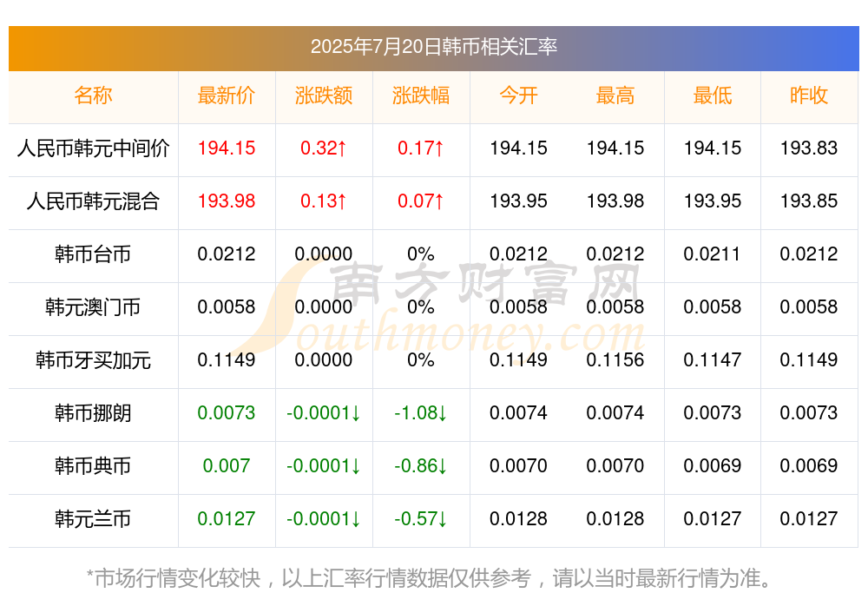The image size is (868, 606).
Task: Select the 最新价 column header
Action: (227, 96)
